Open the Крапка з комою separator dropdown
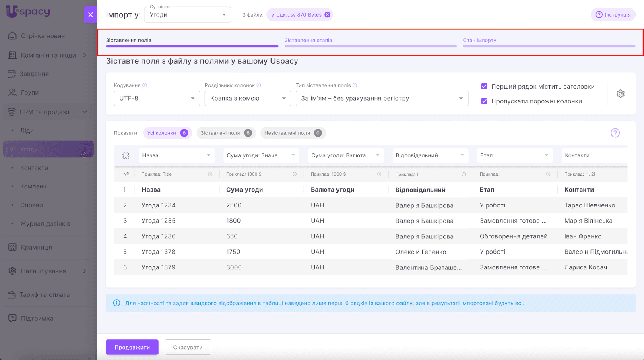This screenshot has width=644, height=360. [248, 98]
